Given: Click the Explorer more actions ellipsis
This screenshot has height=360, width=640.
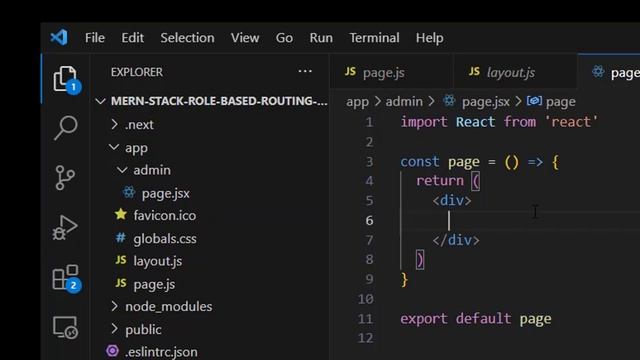Looking at the screenshot, I should tap(305, 71).
